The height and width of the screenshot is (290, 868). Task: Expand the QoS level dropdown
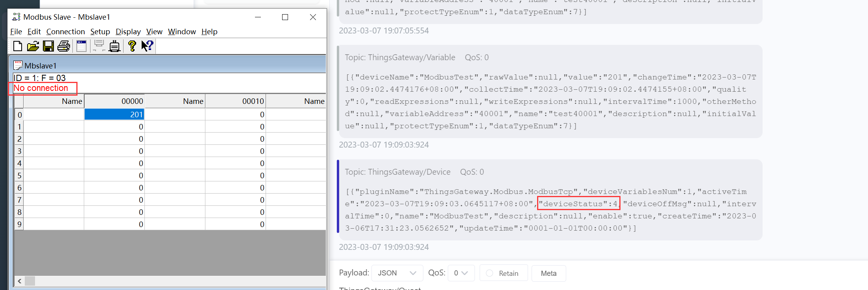461,273
